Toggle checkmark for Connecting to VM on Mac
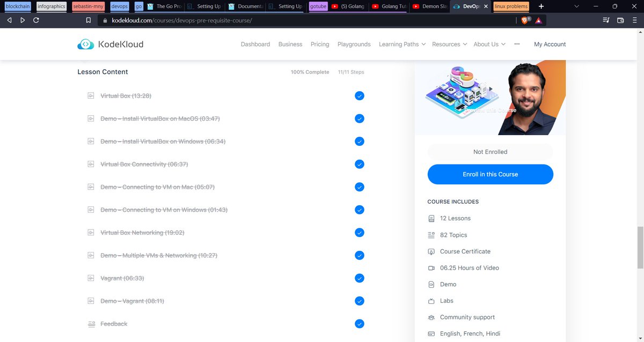The height and width of the screenshot is (342, 644). click(x=360, y=187)
